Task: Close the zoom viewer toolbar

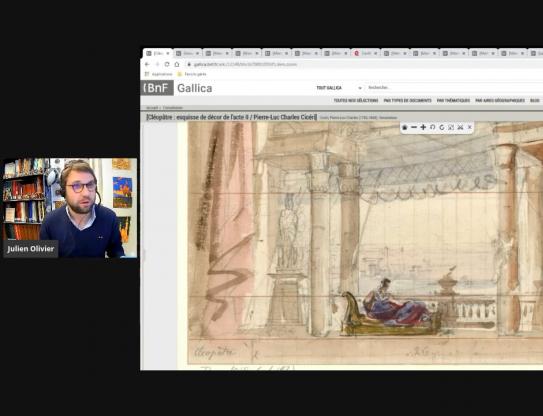Action: pyautogui.click(x=470, y=127)
